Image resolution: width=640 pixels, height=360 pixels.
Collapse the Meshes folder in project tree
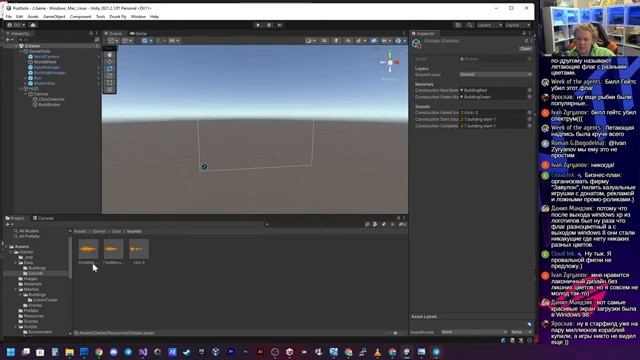click(16, 289)
